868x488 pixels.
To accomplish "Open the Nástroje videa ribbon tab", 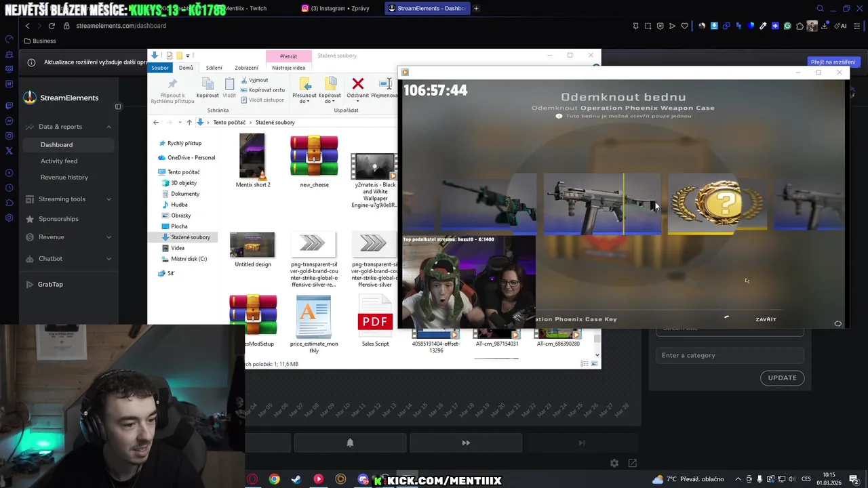I will (288, 68).
